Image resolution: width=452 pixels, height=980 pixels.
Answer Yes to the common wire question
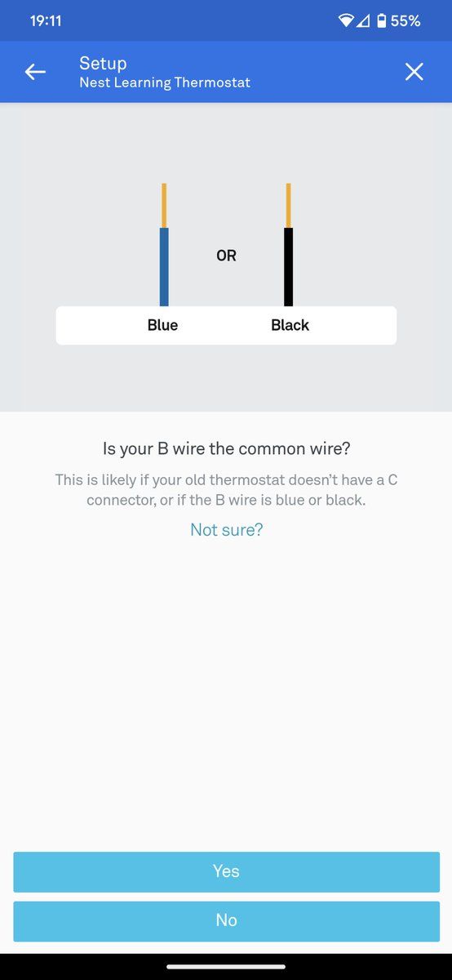(x=226, y=871)
